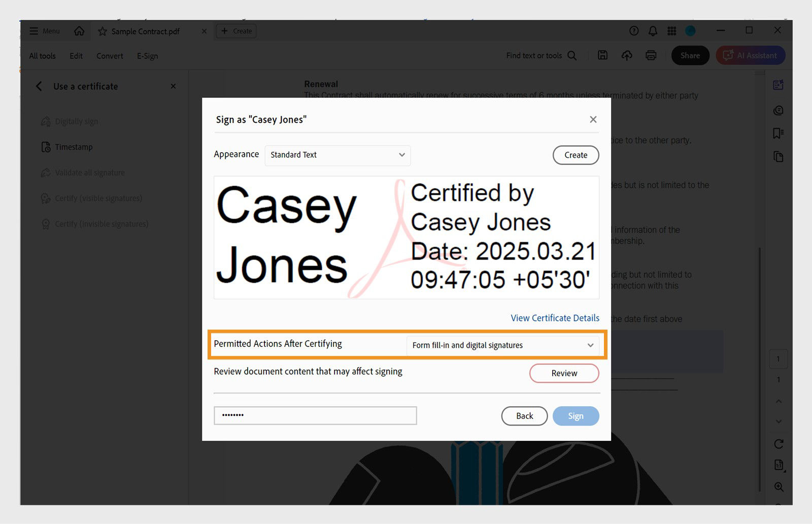Open notifications via the bell icon
This screenshot has width=812, height=524.
(653, 30)
